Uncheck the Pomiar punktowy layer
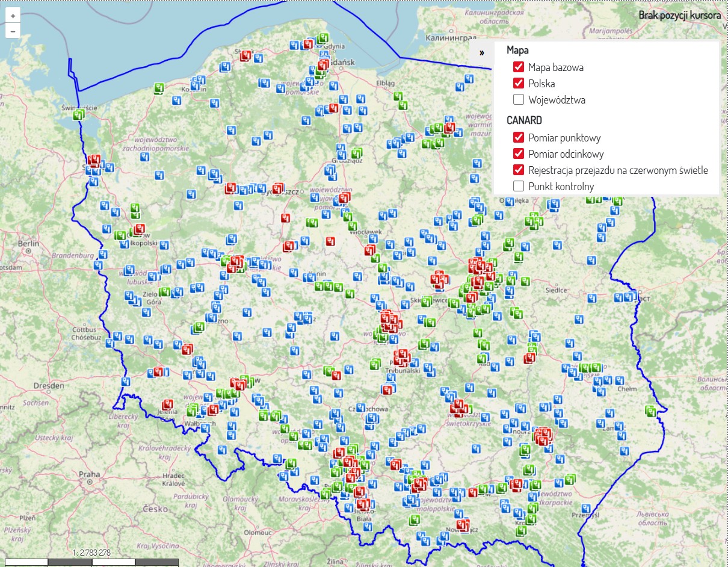Image resolution: width=728 pixels, height=567 pixels. [519, 137]
